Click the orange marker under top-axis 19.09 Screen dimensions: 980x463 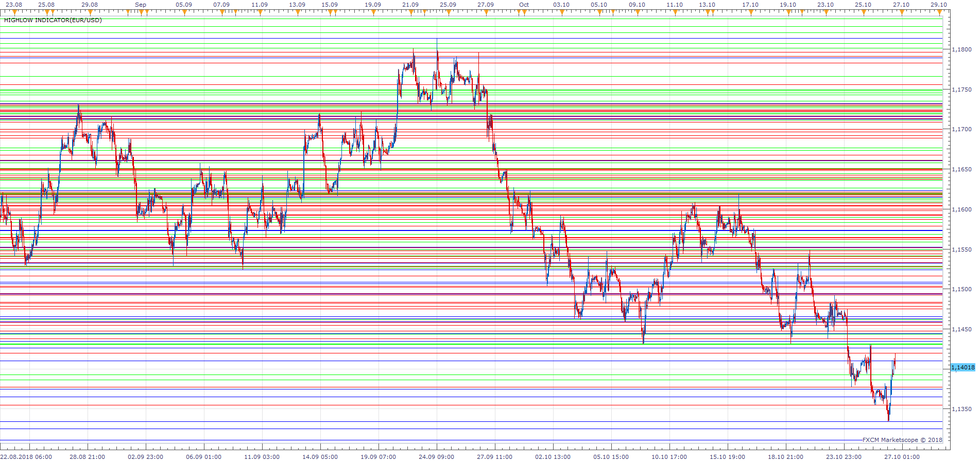(x=373, y=12)
